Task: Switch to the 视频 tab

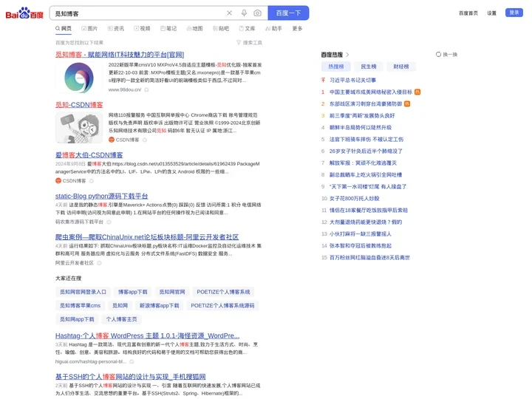Action: [142, 29]
